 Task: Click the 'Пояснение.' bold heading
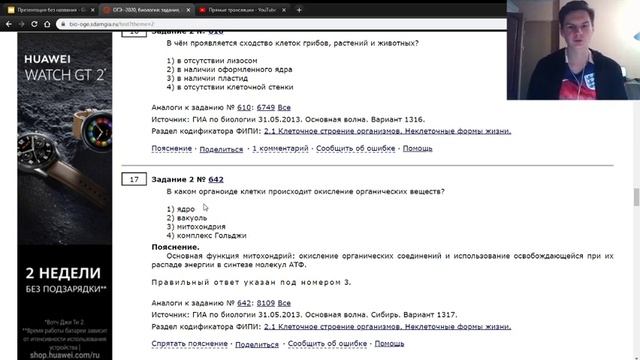(176, 247)
